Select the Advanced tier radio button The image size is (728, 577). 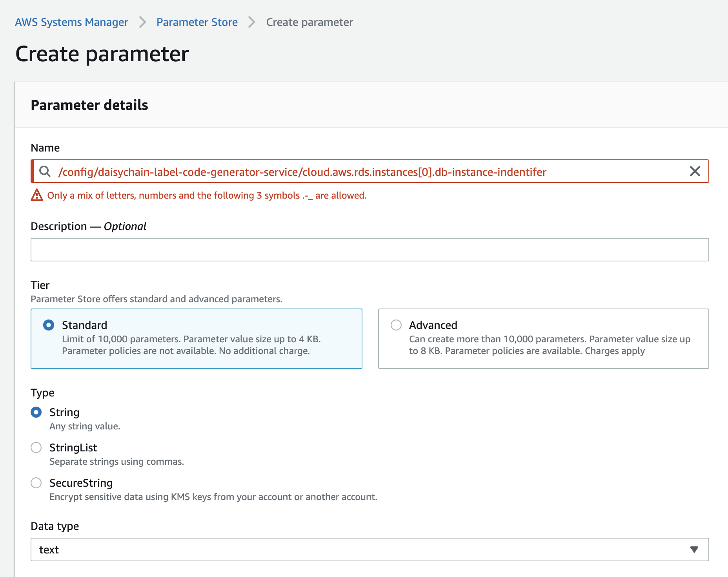(x=396, y=325)
